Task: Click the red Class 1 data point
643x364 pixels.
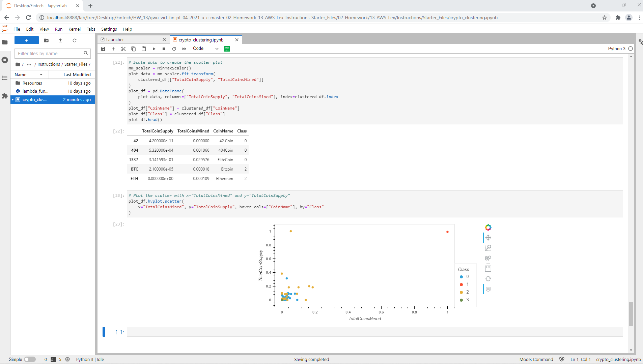Action: [447, 232]
